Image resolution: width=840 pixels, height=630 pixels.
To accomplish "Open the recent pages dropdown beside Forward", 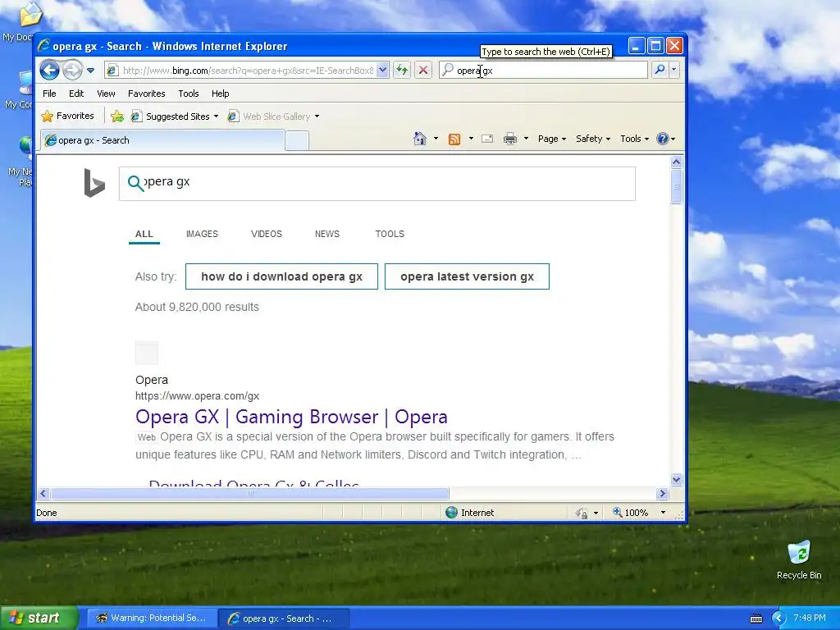I will pos(90,71).
